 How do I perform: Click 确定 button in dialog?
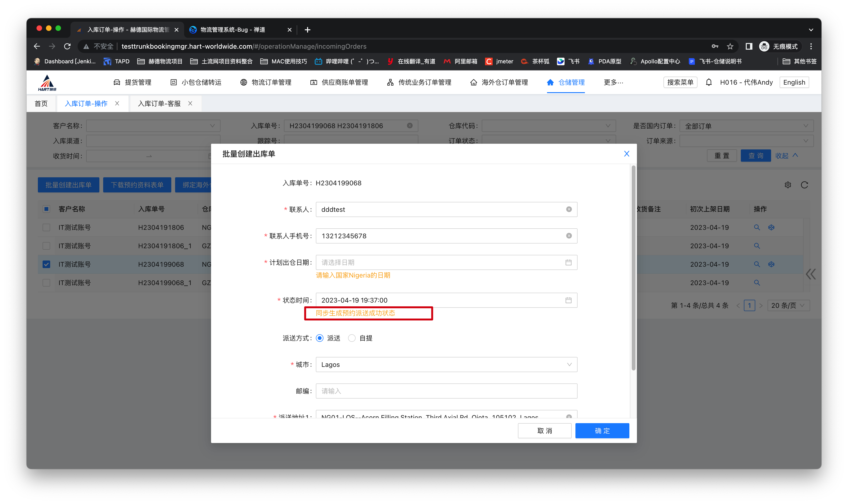602,431
